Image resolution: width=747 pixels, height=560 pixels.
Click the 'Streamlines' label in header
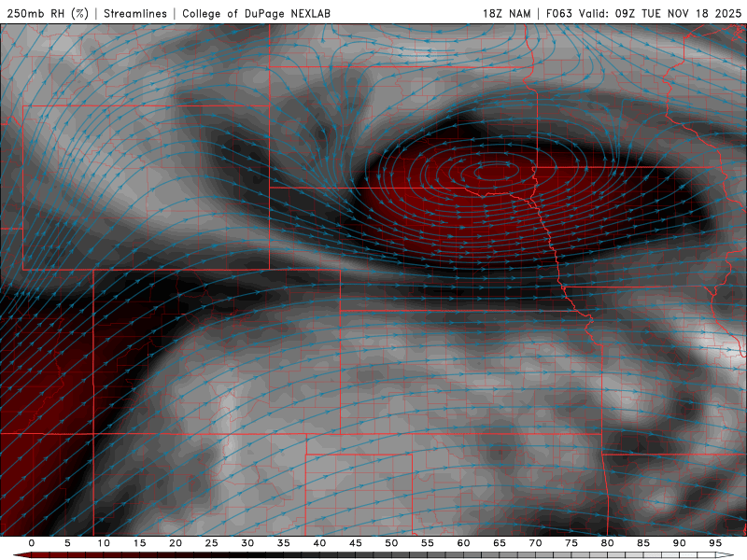[135, 13]
